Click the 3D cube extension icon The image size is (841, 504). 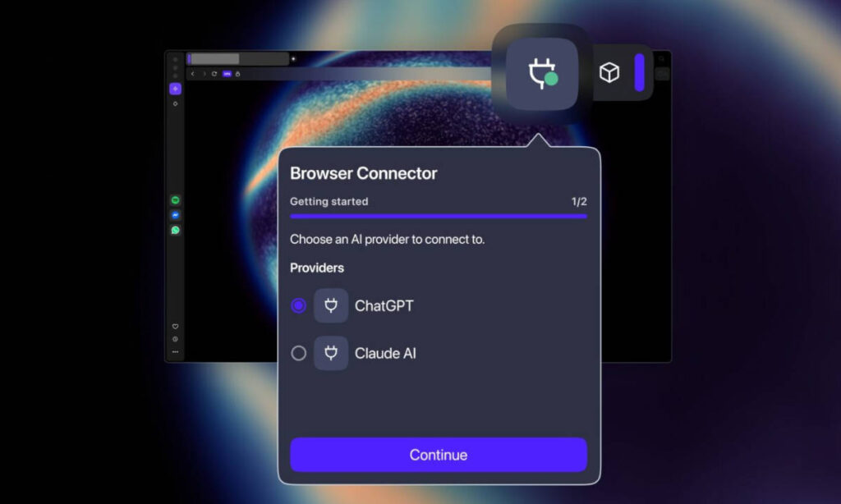[609, 73]
